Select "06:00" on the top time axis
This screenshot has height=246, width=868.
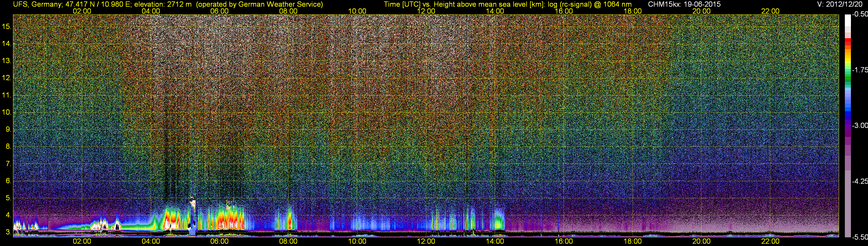(x=219, y=11)
